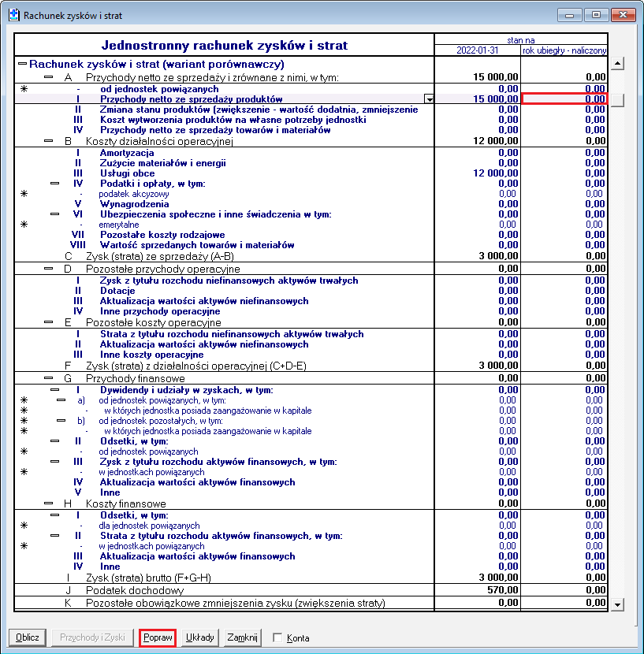Collapse root 'Rachunek zysków i strat' node
644x654 pixels.
[23, 64]
